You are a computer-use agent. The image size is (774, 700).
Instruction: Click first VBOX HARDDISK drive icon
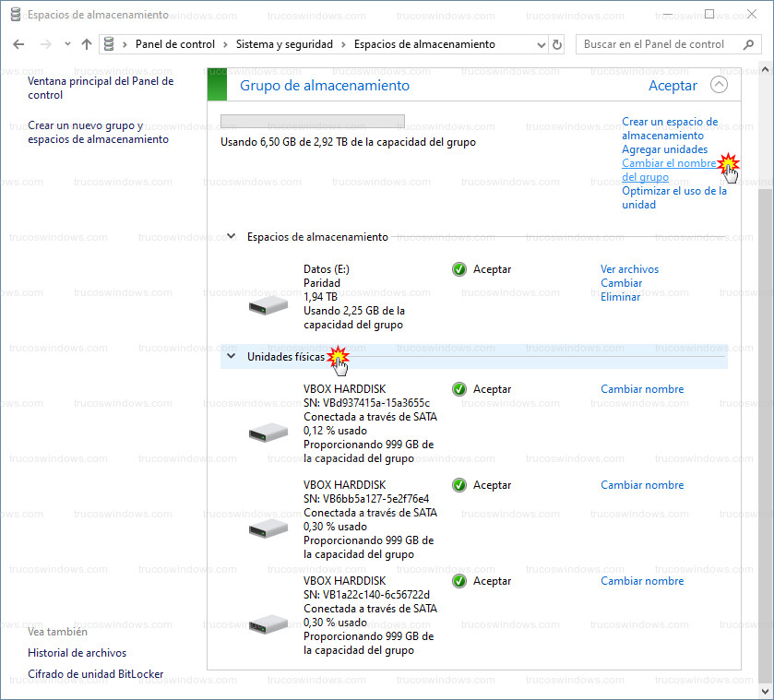click(x=268, y=431)
